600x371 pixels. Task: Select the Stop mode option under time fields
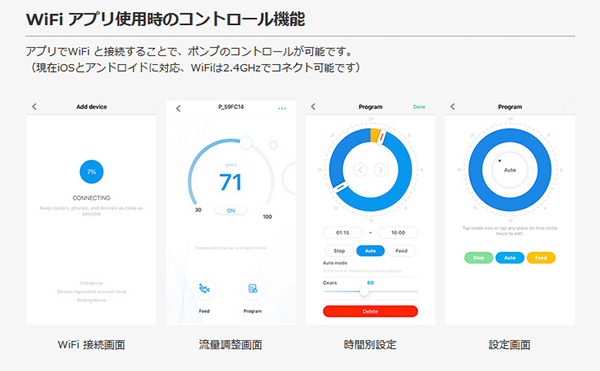[x=339, y=251]
